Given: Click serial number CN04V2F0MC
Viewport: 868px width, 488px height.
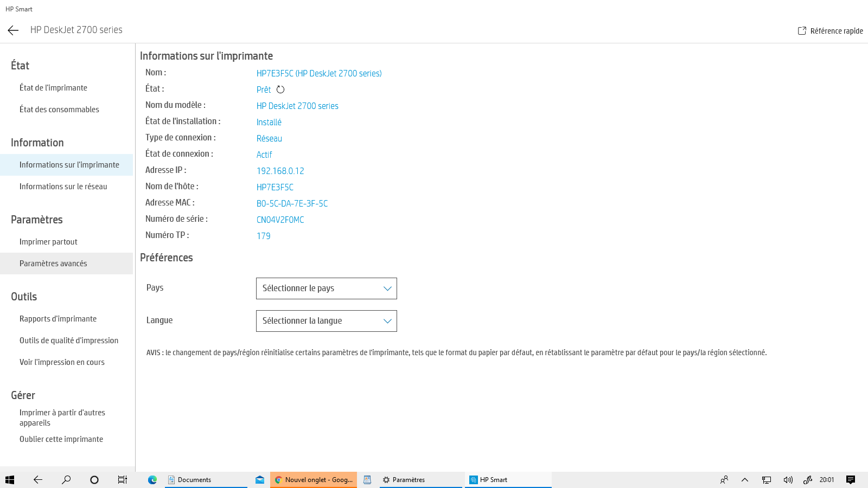Looking at the screenshot, I should coord(280,220).
